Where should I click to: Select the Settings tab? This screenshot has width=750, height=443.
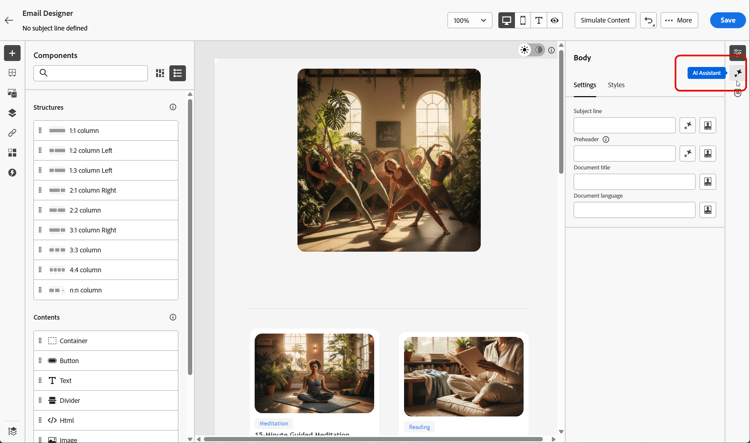coord(585,85)
